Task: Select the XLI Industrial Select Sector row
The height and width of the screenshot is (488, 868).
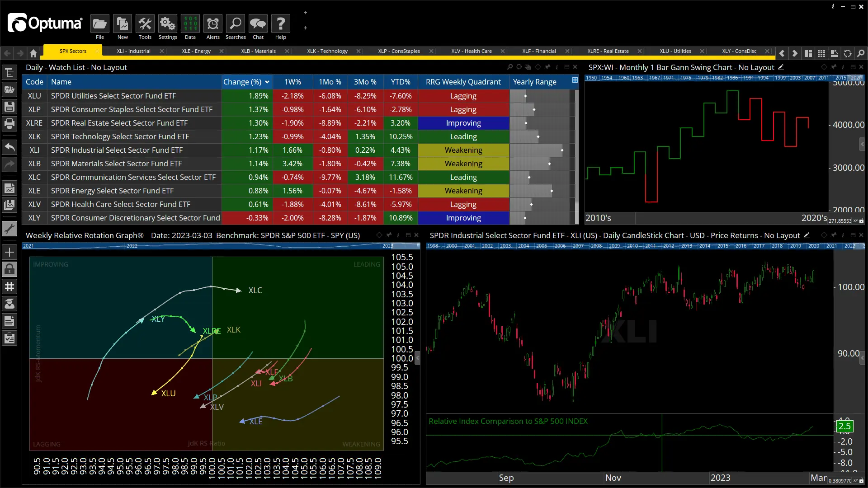Action: point(117,150)
